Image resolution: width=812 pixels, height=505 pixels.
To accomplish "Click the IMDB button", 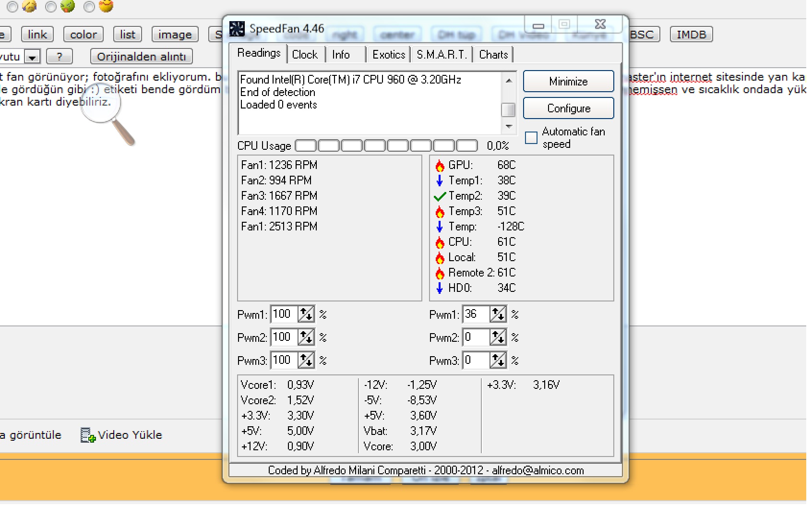I will click(x=692, y=35).
